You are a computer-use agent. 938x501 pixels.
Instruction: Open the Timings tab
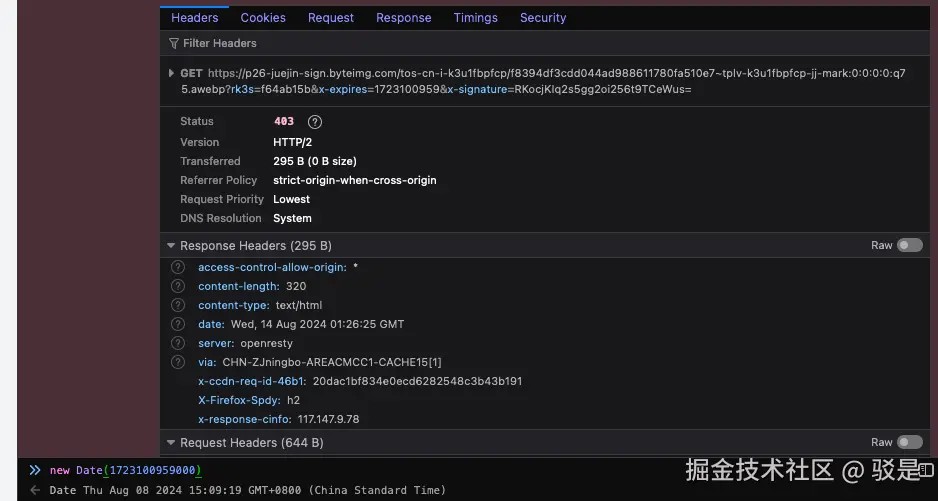(475, 18)
